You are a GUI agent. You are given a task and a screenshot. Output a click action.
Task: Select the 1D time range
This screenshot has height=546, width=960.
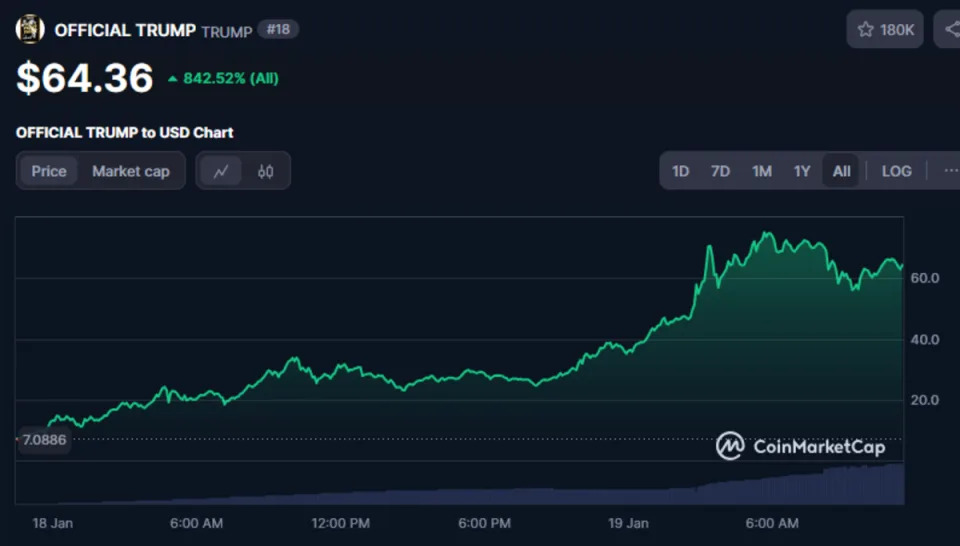(680, 171)
